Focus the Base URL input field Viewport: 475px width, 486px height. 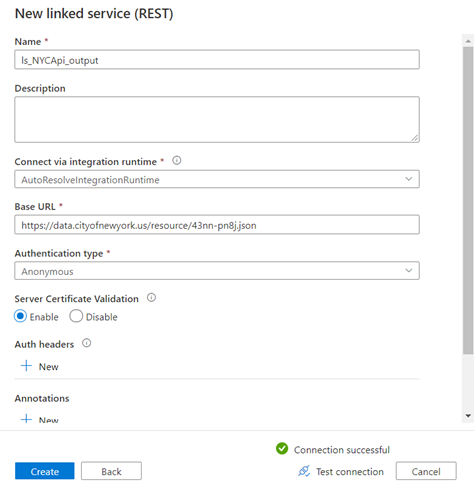pos(217,225)
